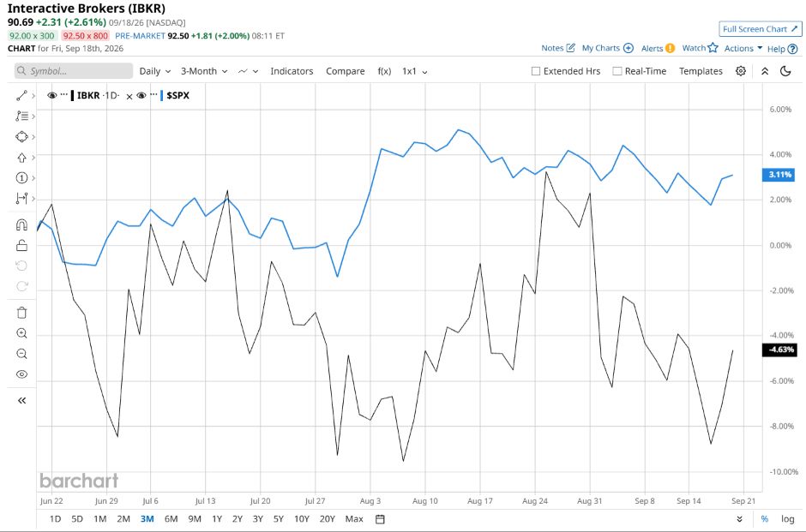Screen dimensions: 806x532
Task: Zoom out with the magnifier minus icon
Action: (x=21, y=354)
